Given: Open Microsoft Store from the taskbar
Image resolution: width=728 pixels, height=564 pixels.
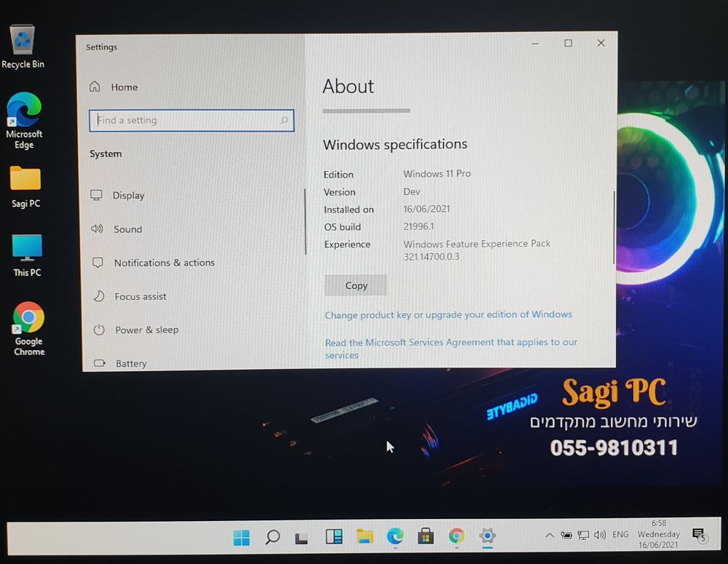Looking at the screenshot, I should pyautogui.click(x=426, y=537).
